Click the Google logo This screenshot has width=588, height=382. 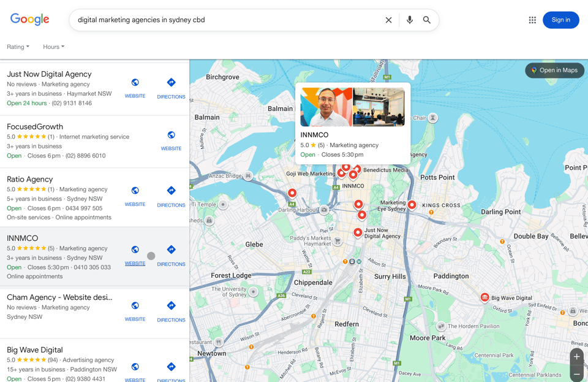tap(29, 19)
